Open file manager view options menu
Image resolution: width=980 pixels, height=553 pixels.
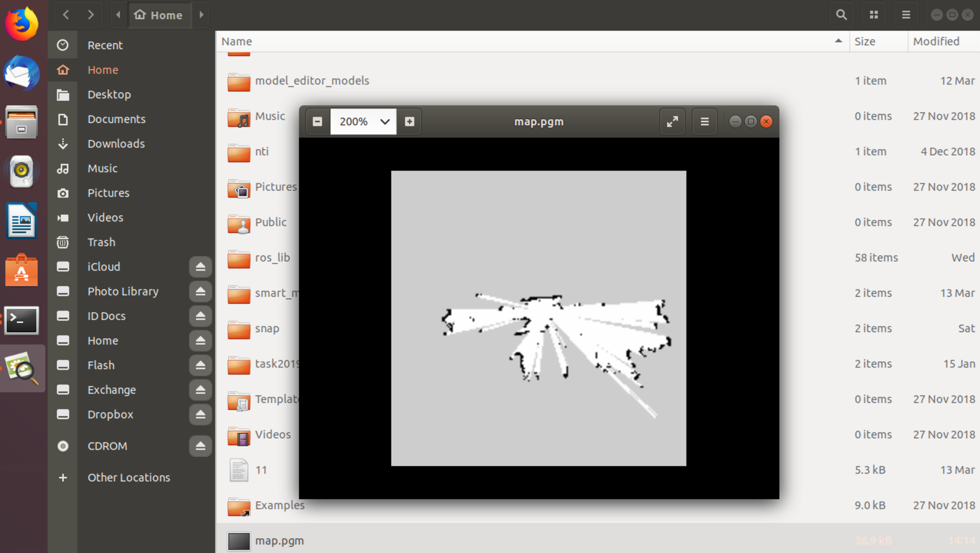(906, 15)
